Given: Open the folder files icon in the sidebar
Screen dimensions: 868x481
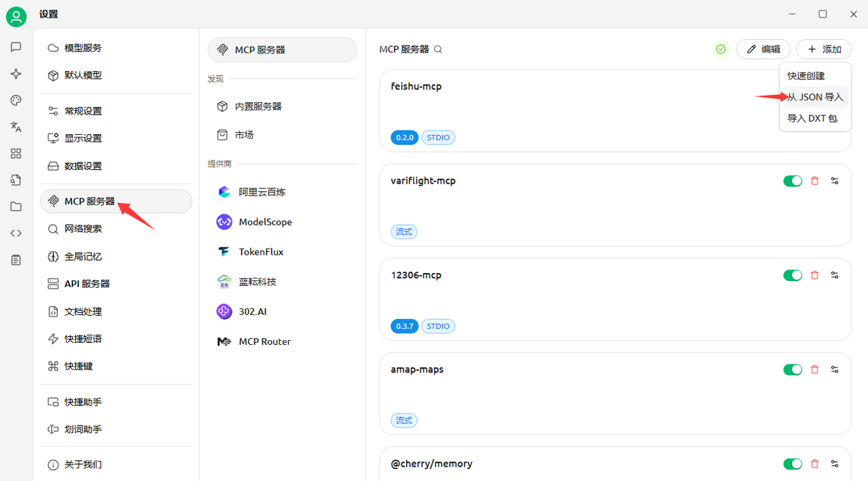Looking at the screenshot, I should pos(16,207).
